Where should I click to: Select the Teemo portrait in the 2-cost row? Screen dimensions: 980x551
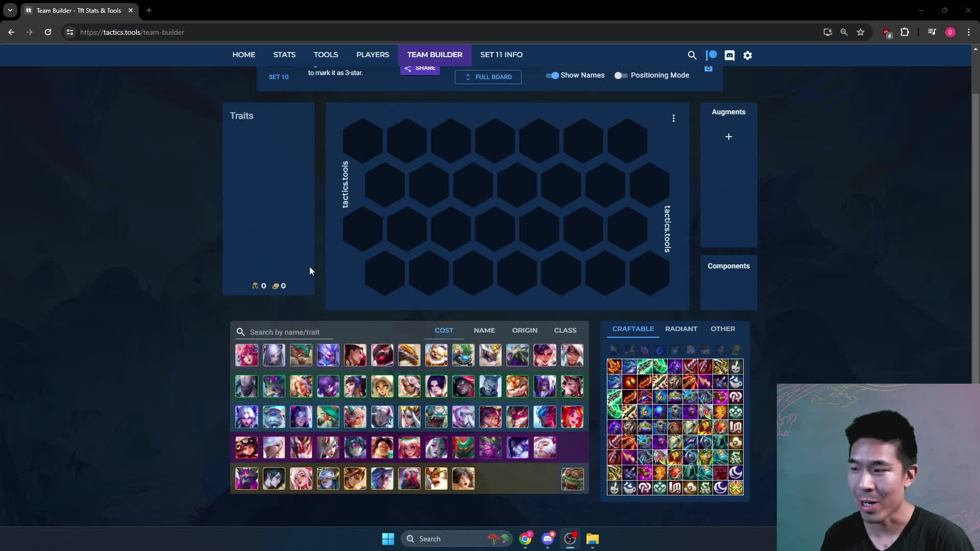coord(518,386)
